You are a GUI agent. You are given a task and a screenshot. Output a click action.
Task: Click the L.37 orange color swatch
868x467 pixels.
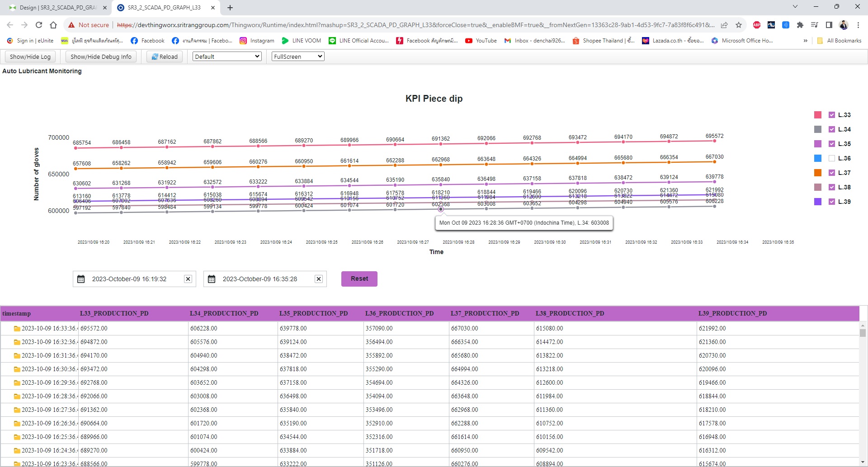818,173
